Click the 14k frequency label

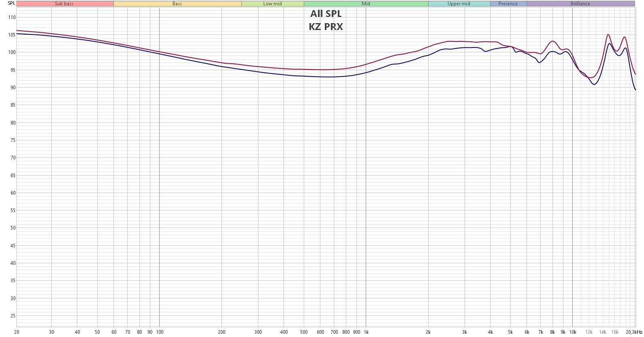click(x=603, y=332)
